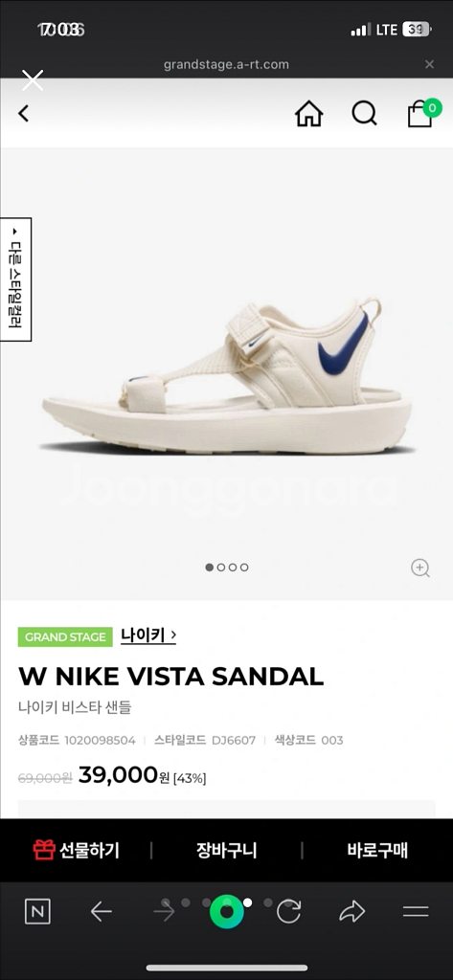Go back using the header chevron arrow
Image resolution: width=453 pixels, height=980 pixels.
pyautogui.click(x=23, y=114)
